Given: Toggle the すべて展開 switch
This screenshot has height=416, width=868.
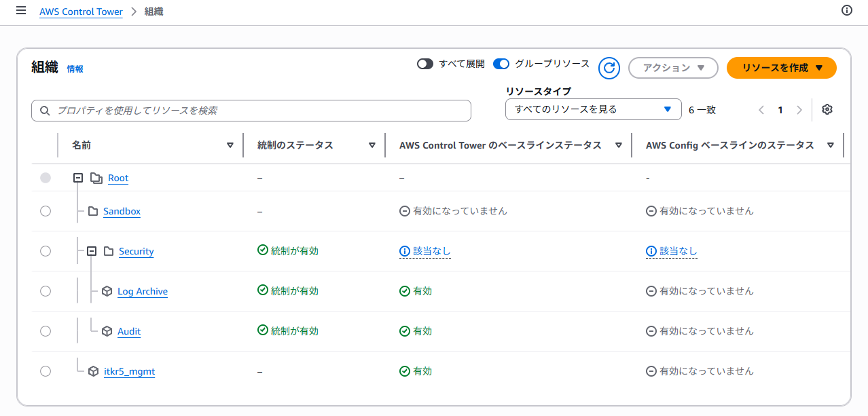Looking at the screenshot, I should point(425,64).
